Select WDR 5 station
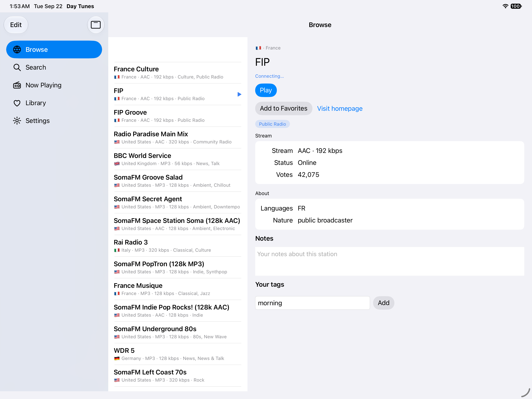Image resolution: width=532 pixels, height=399 pixels. click(177, 354)
